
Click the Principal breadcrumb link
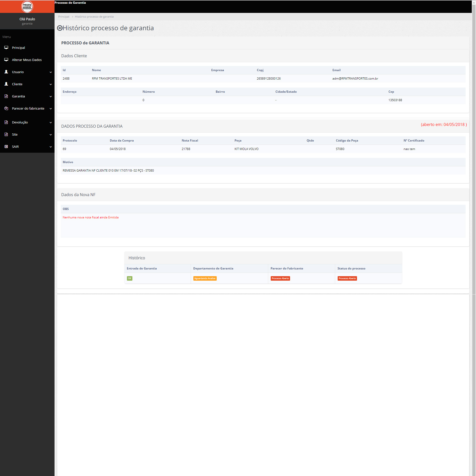click(x=64, y=17)
